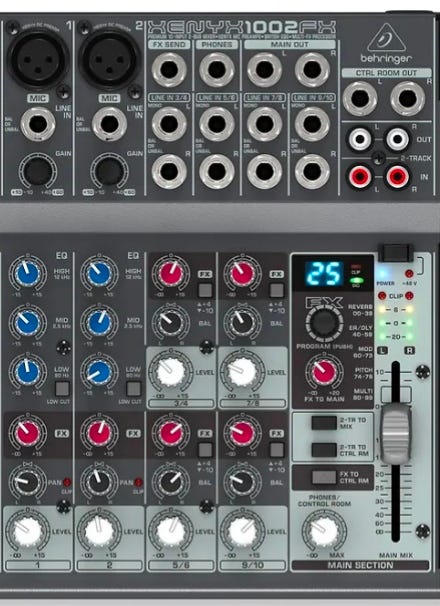Image resolution: width=440 pixels, height=606 pixels.
Task: Toggle the FX TO CTRL RM button
Action: (324, 477)
